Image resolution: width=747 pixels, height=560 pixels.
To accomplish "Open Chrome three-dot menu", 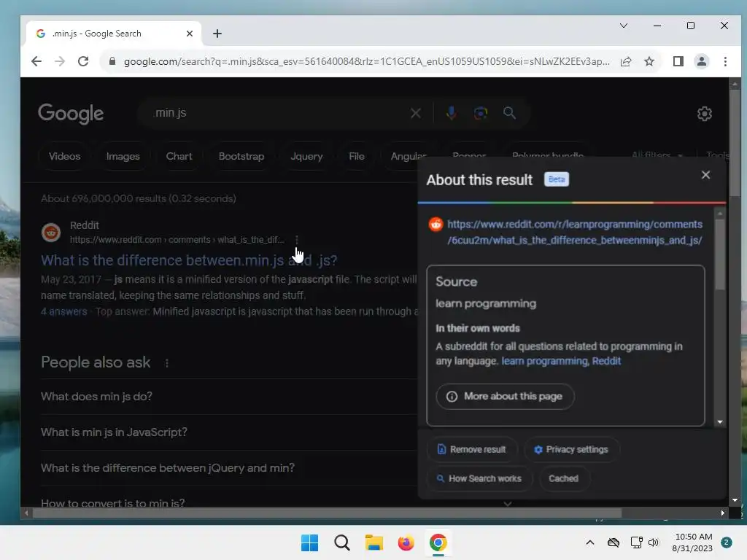I will point(725,61).
